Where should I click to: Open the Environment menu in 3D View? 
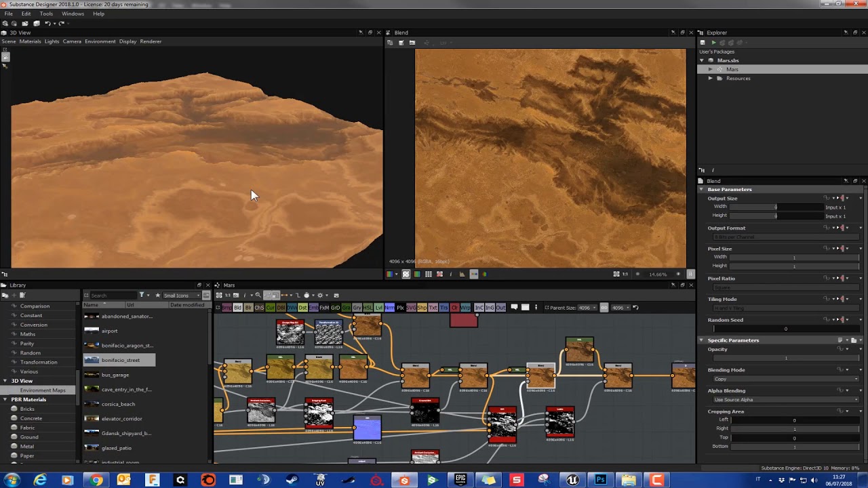click(x=100, y=41)
